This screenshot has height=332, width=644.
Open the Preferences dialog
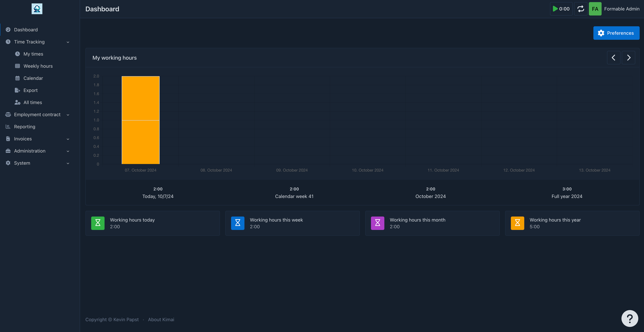(616, 33)
